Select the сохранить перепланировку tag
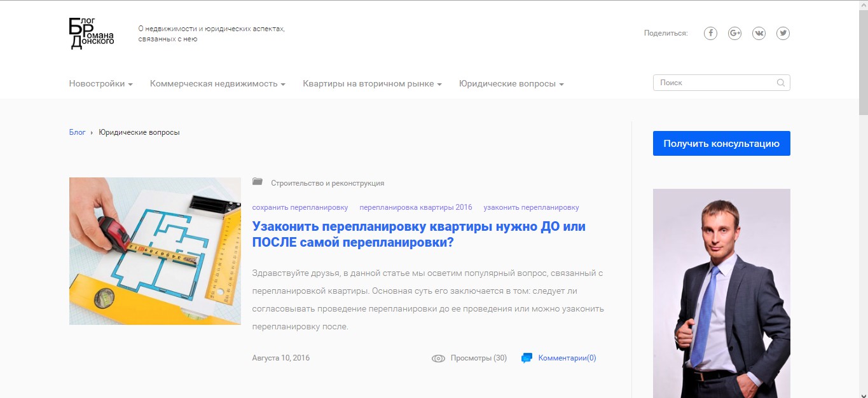This screenshot has height=398, width=868. (x=300, y=207)
